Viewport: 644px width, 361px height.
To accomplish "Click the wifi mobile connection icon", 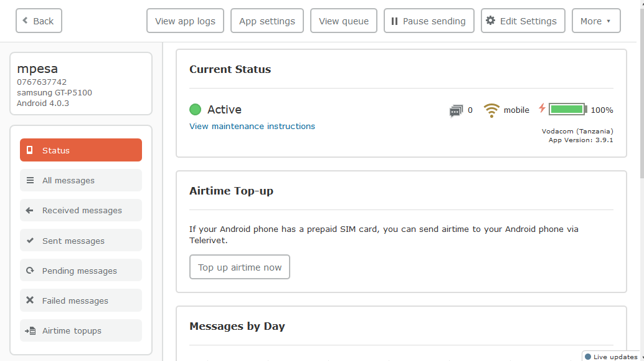I will pos(491,110).
